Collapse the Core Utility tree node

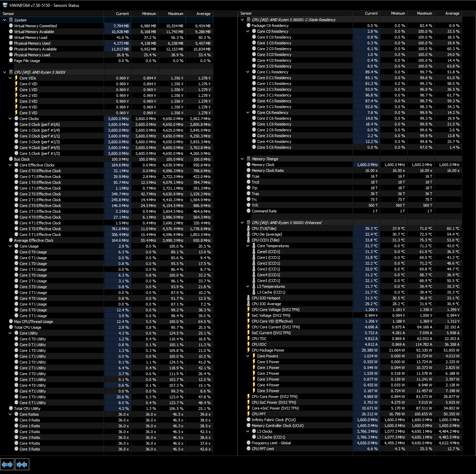(10, 333)
